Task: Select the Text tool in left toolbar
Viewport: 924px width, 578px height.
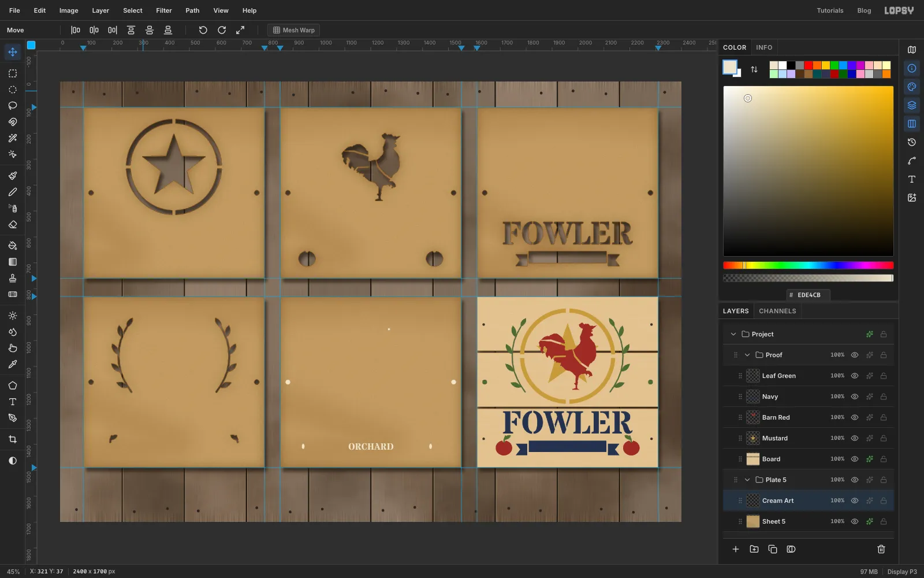Action: tap(13, 402)
